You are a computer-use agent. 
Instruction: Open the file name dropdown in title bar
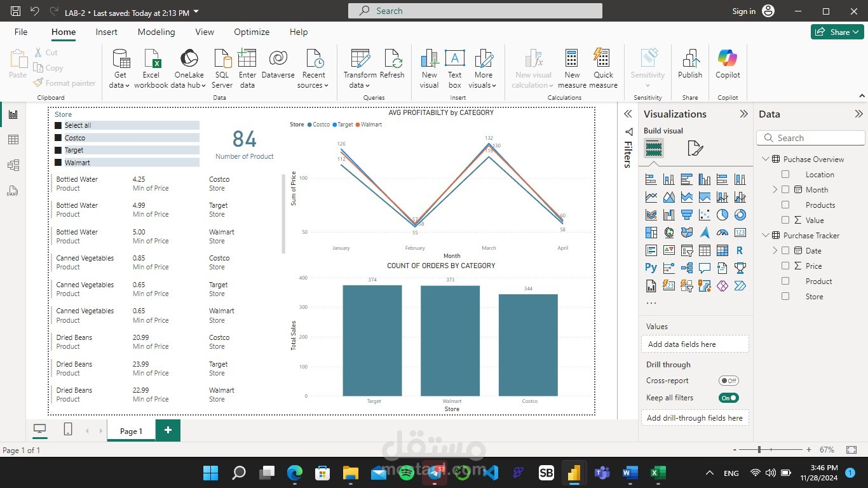196,12
